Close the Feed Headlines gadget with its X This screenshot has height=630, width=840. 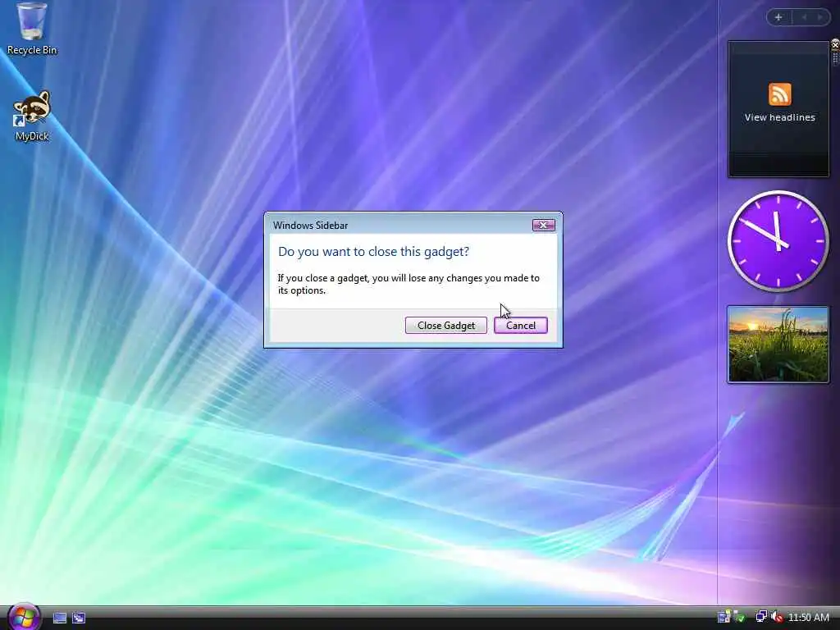(x=834, y=44)
